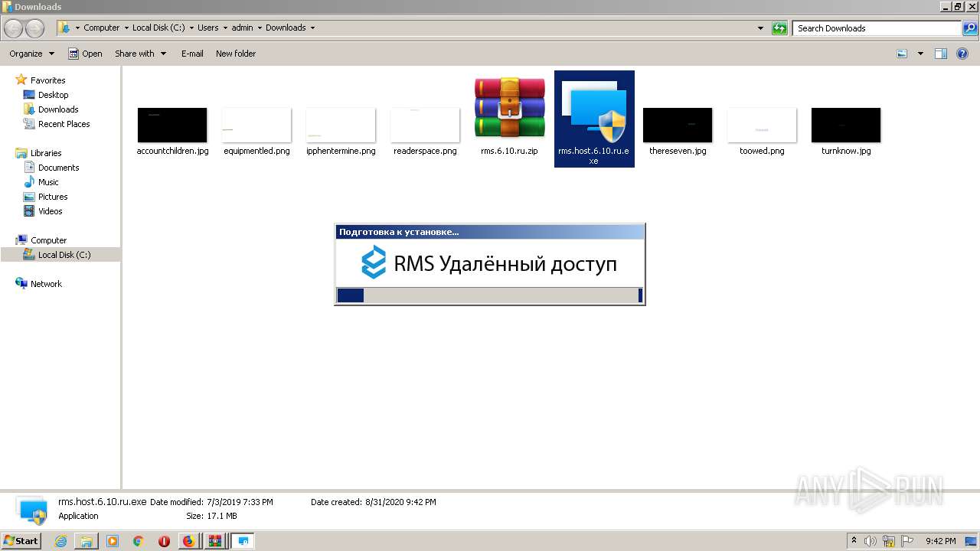
Task: Select the rms.6.10.ru.zip archive icon
Action: 509,107
